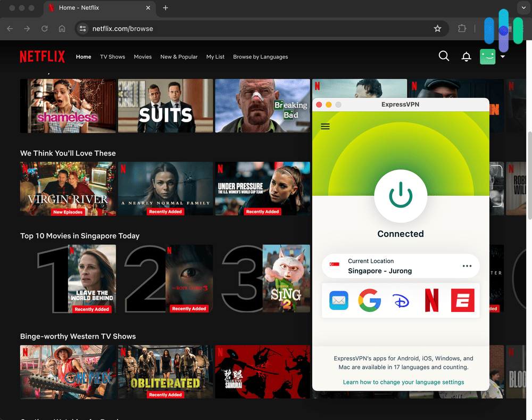Open Netflix search

(x=443, y=56)
